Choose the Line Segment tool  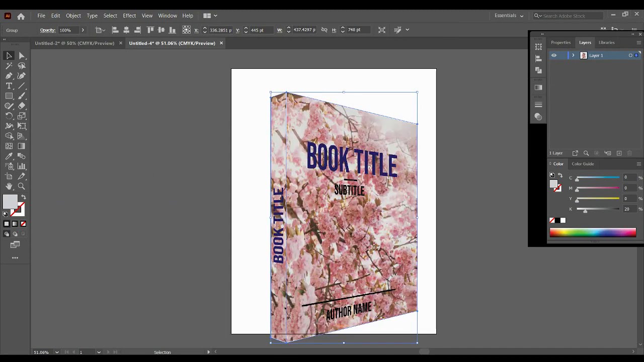click(22, 86)
